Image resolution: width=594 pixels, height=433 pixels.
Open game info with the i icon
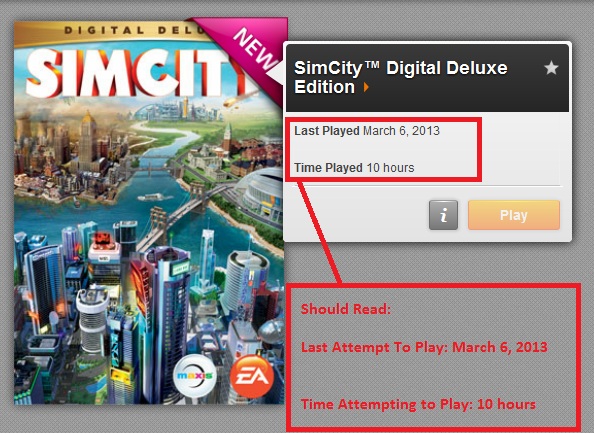pyautogui.click(x=443, y=215)
